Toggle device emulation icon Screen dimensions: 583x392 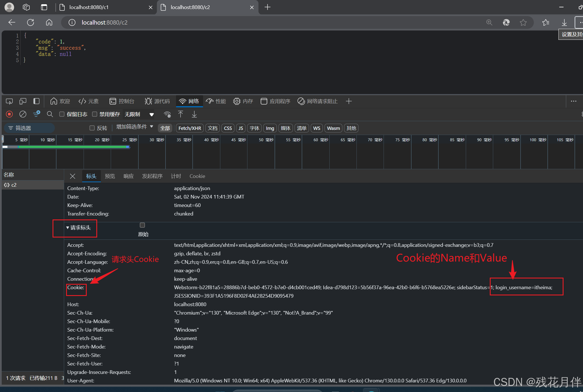tap(23, 101)
